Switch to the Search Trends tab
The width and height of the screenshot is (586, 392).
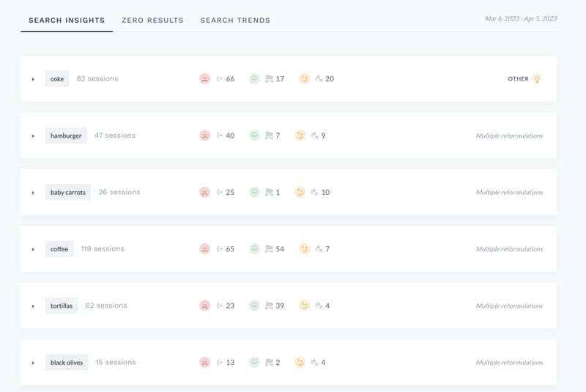(235, 21)
